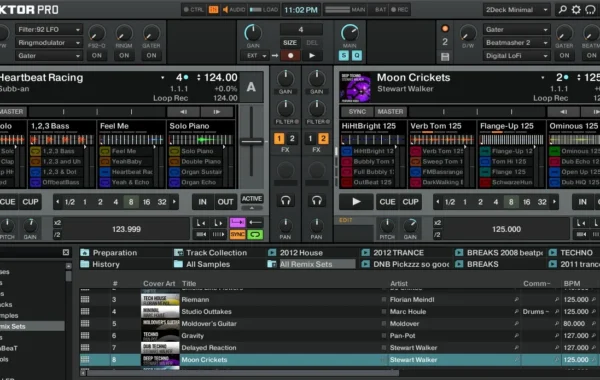Toggle deck A loop ACTIVE button

tap(252, 199)
